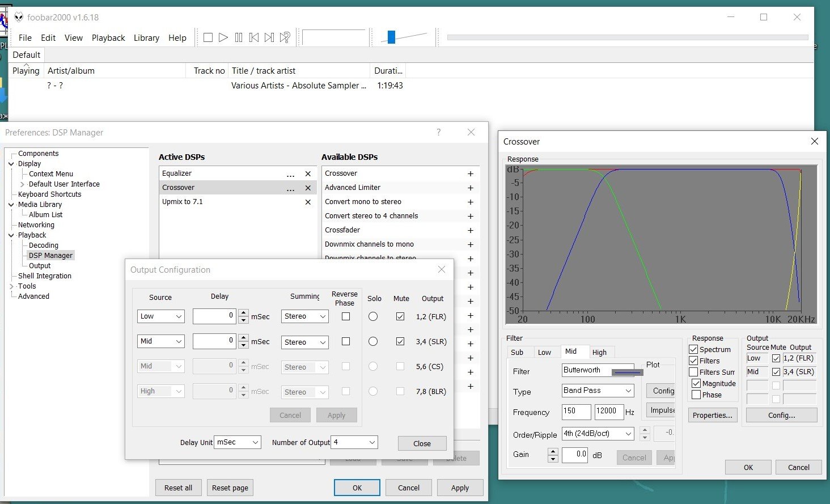Open the File menu
The image size is (830, 504).
point(25,37)
